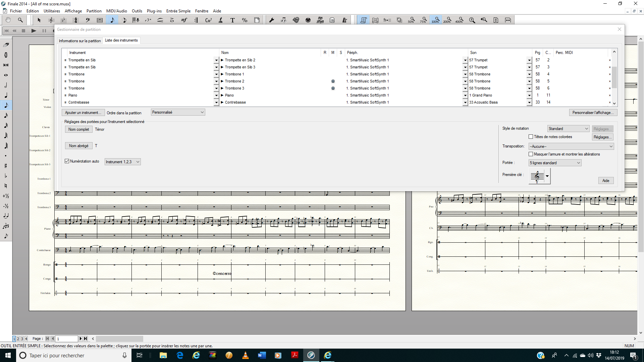The image size is (644, 362).
Task: Select the Hand Grabber tool
Action: [x=8, y=20]
